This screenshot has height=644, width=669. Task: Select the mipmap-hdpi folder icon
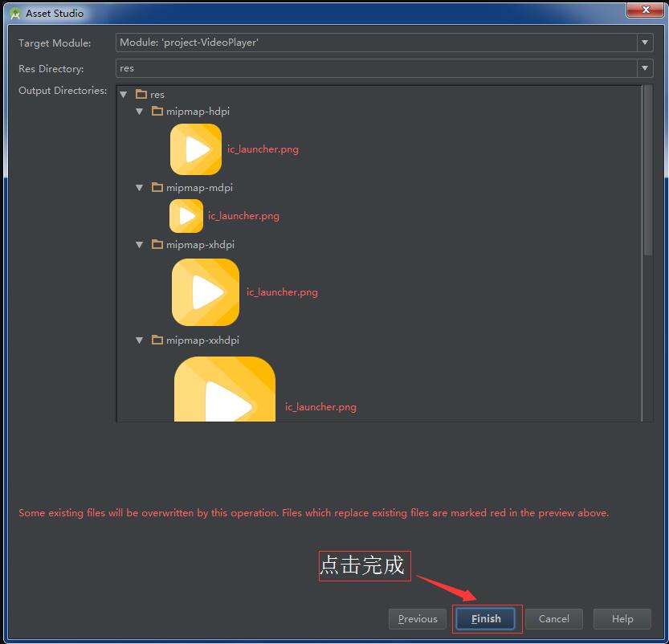pyautogui.click(x=157, y=111)
